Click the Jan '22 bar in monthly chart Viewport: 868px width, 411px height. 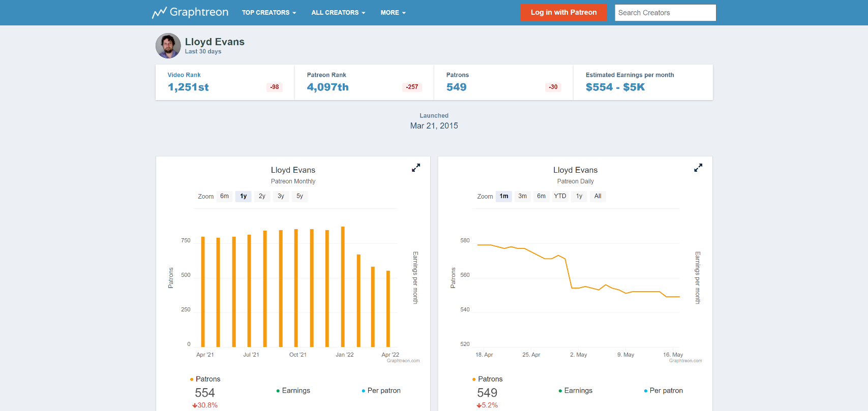click(343, 287)
